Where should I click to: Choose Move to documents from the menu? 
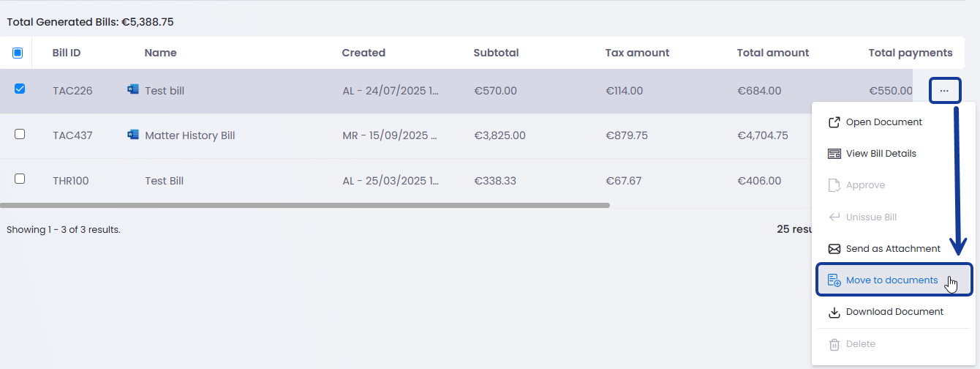click(892, 280)
